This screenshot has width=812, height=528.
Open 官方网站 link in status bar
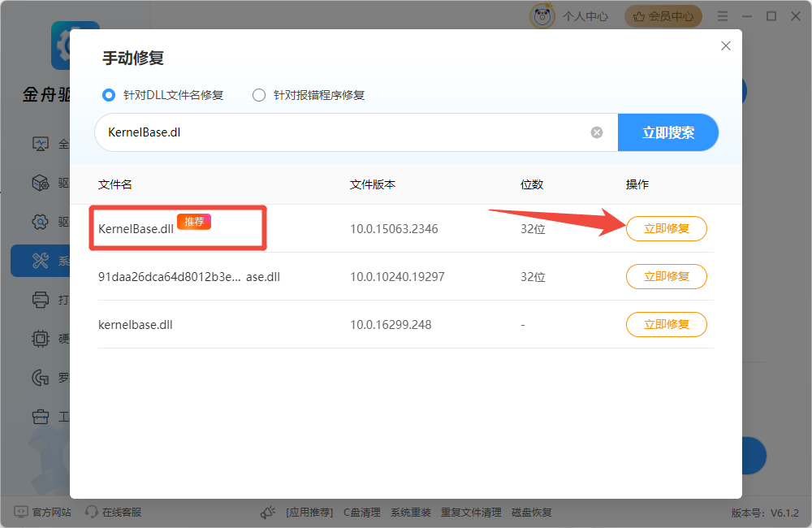coord(42,512)
